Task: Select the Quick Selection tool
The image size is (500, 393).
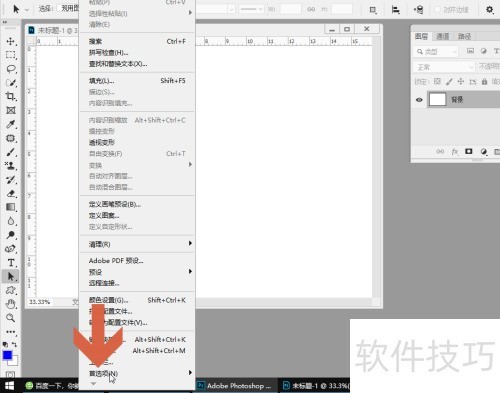Action: 11,83
